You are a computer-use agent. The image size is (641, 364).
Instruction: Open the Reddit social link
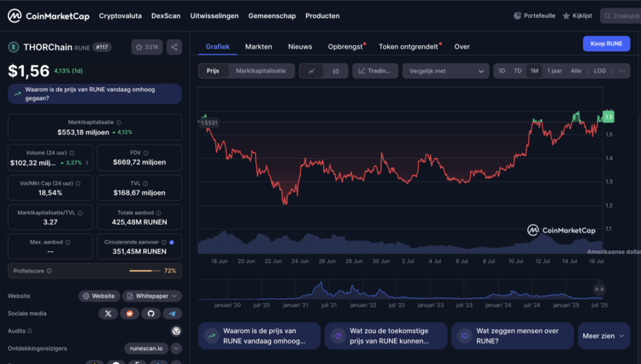click(x=130, y=314)
